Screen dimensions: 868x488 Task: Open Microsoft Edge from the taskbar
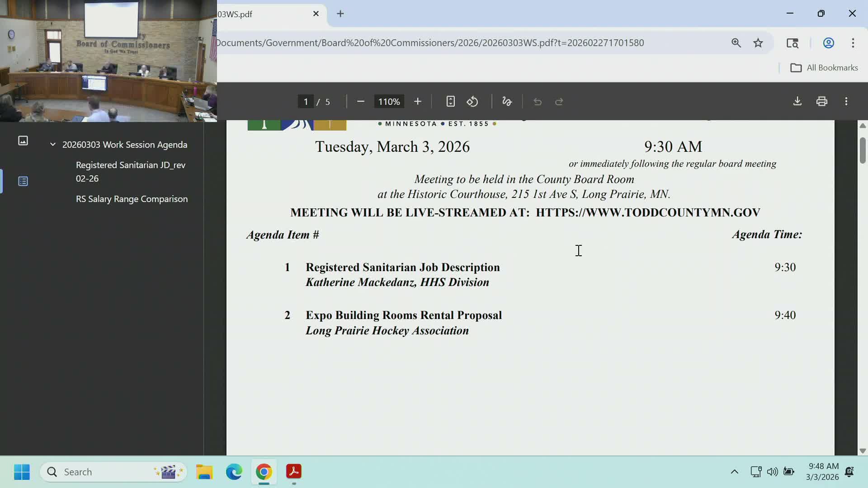[234, 472]
